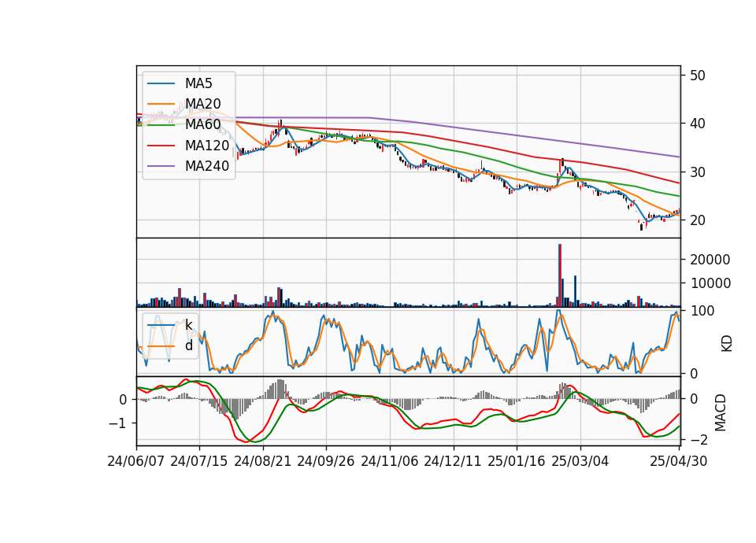The width and height of the screenshot is (756, 543).
Task: Click the KD axis value 100
Action: (x=702, y=311)
